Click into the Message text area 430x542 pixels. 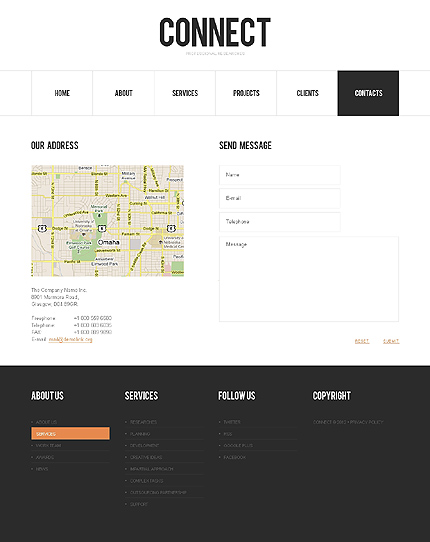click(x=309, y=279)
